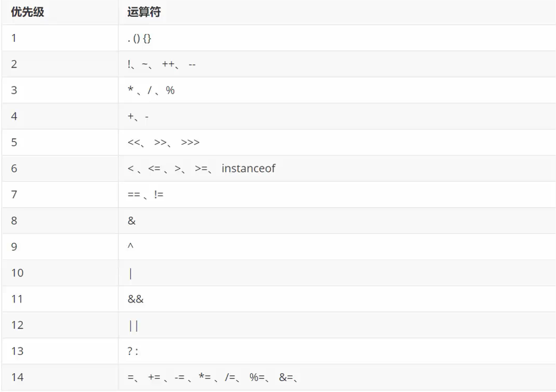Click the priority 14 number cell
Viewport: 556px width, 392px height.
coord(17,377)
